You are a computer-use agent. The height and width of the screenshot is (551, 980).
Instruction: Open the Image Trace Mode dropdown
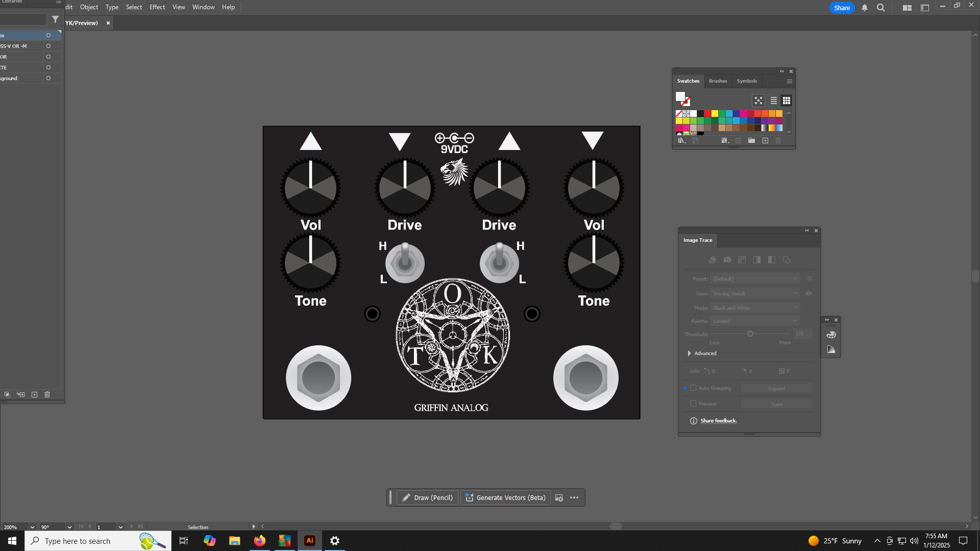(755, 308)
